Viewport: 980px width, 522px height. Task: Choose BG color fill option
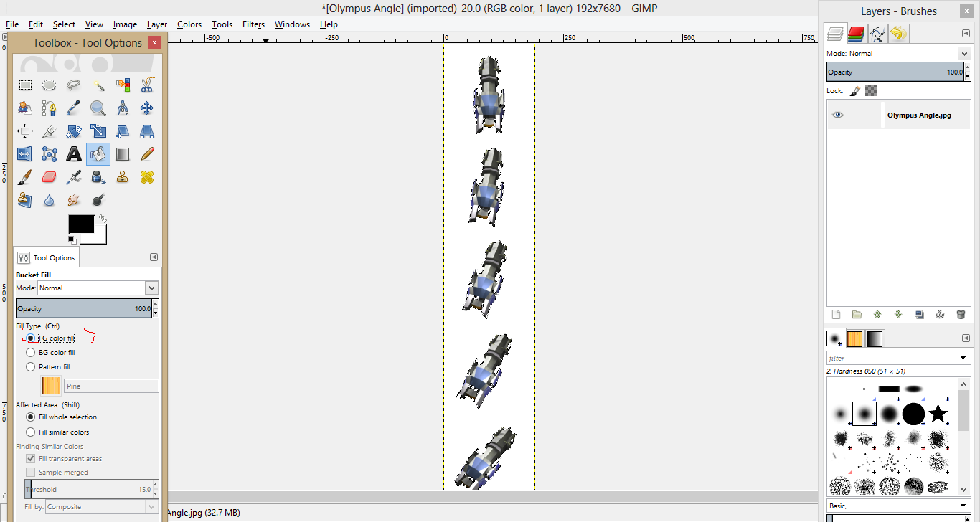tap(30, 353)
